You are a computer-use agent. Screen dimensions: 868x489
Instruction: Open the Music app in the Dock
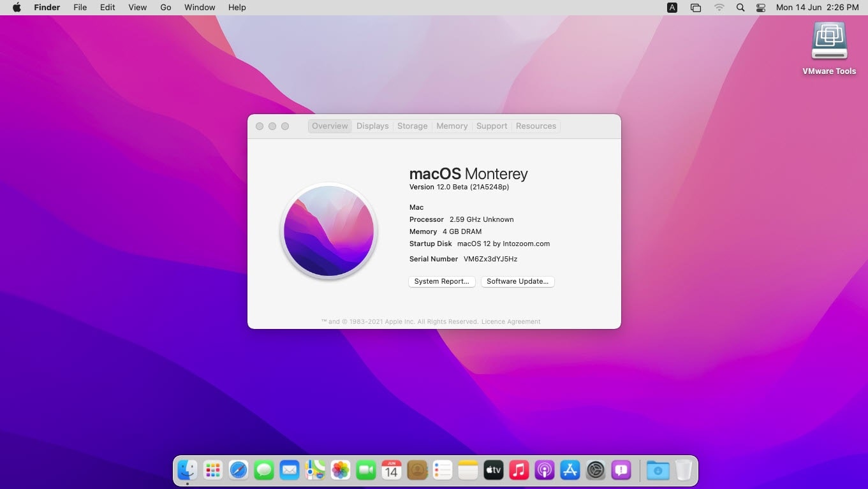[519, 471]
